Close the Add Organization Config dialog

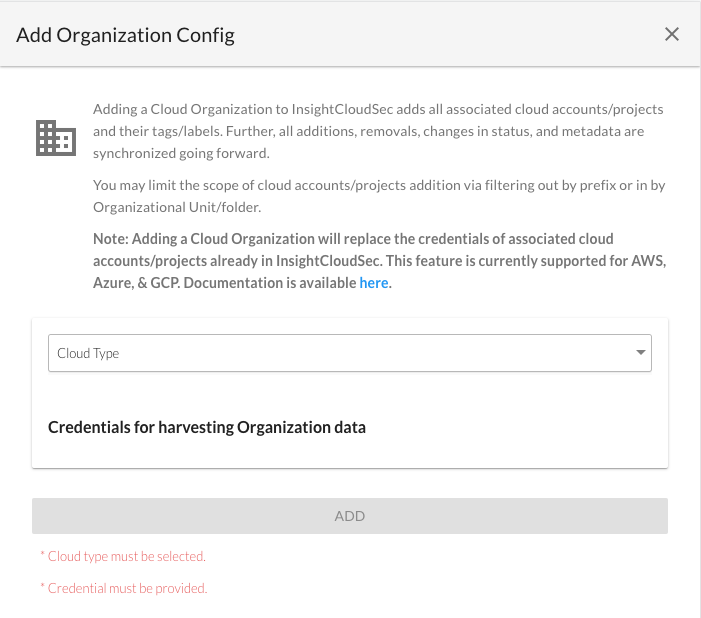tap(671, 34)
